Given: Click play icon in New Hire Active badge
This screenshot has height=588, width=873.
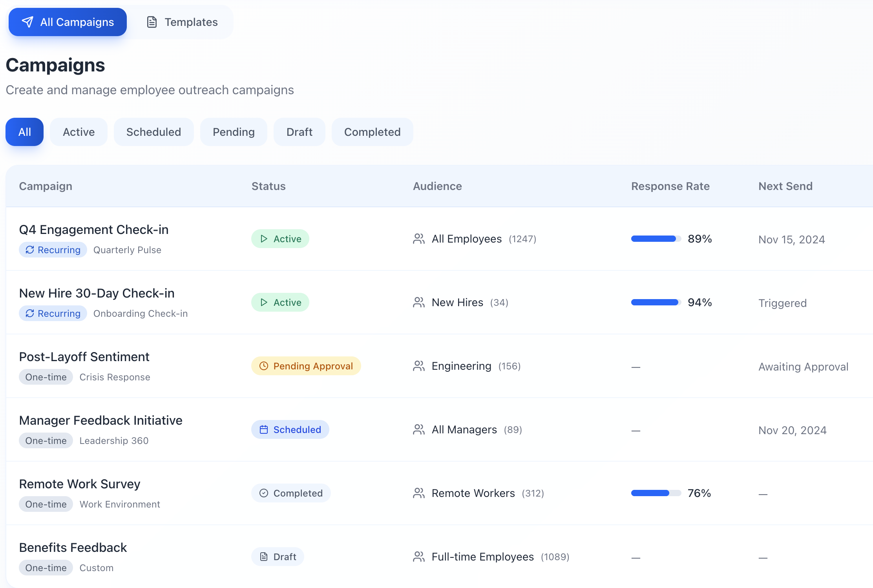Looking at the screenshot, I should 264,302.
